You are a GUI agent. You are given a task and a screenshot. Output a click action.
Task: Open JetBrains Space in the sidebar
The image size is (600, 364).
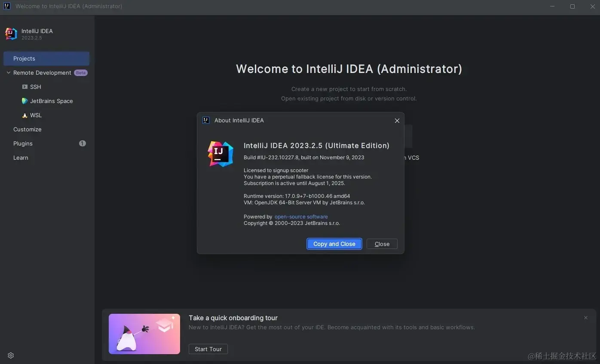click(x=46, y=101)
